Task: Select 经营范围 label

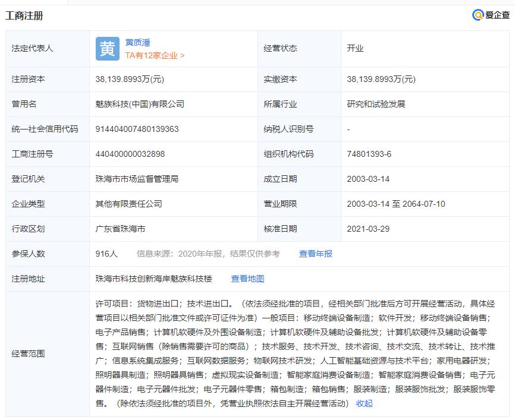Action: [x=28, y=353]
